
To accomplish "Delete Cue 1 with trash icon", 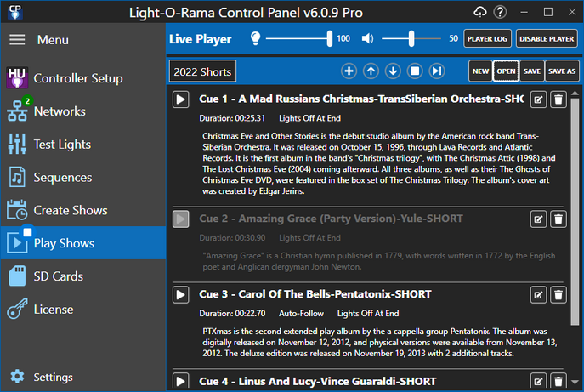I will (x=558, y=99).
